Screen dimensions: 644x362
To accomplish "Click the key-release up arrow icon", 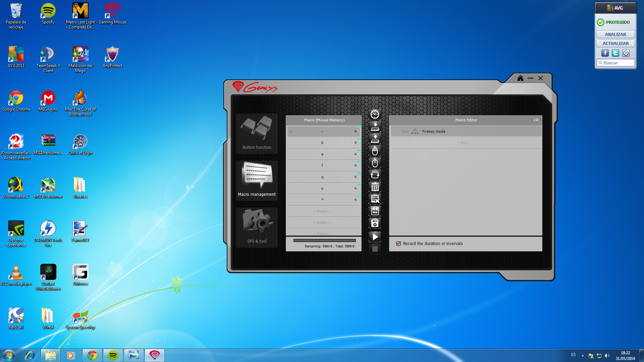I will pos(375,139).
